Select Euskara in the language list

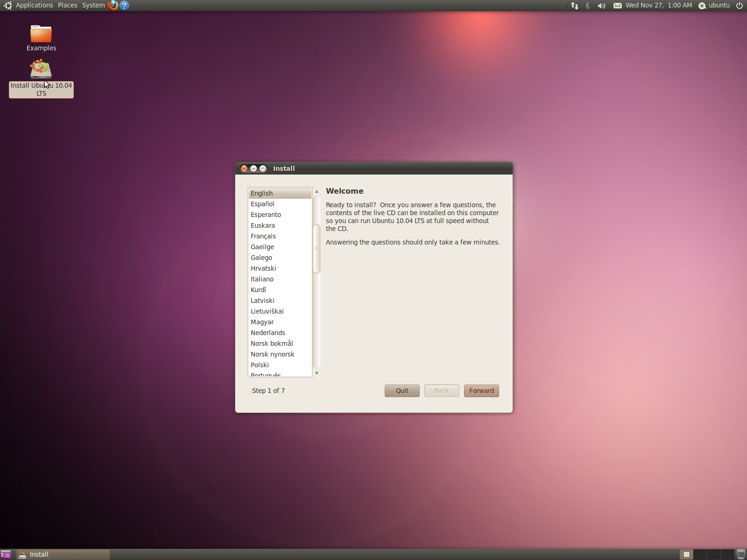coord(280,225)
